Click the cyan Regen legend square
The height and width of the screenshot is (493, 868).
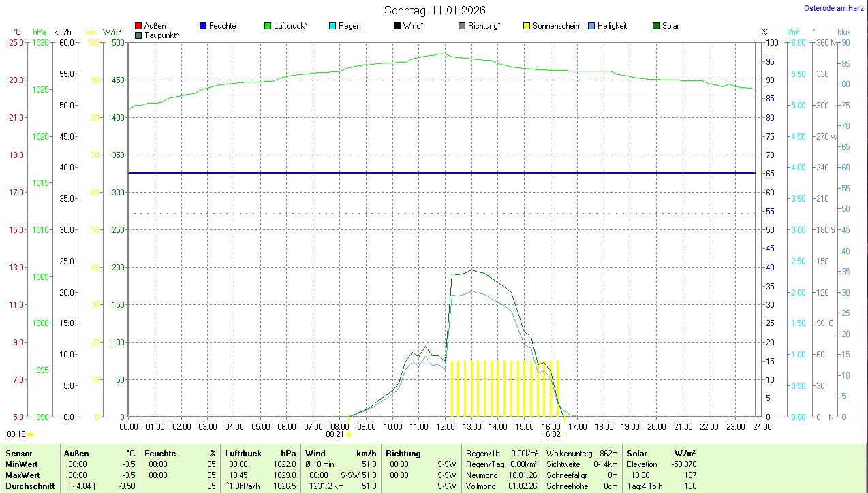(x=332, y=26)
